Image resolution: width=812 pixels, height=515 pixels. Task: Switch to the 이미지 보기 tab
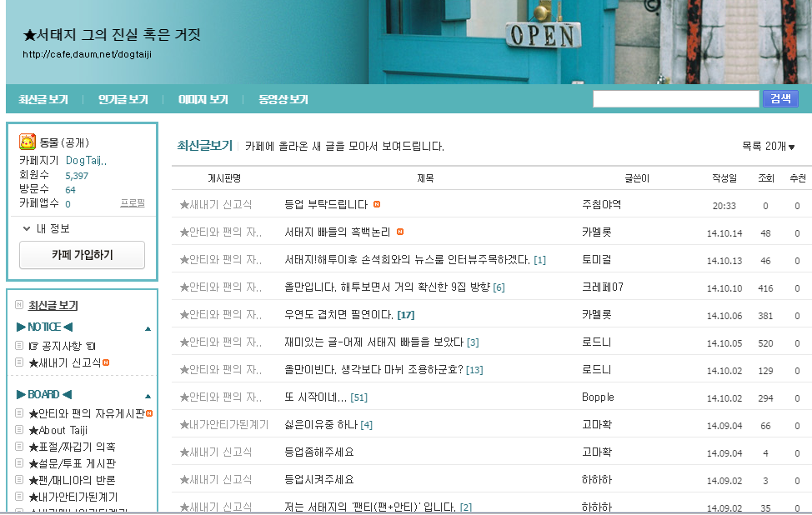(x=203, y=99)
